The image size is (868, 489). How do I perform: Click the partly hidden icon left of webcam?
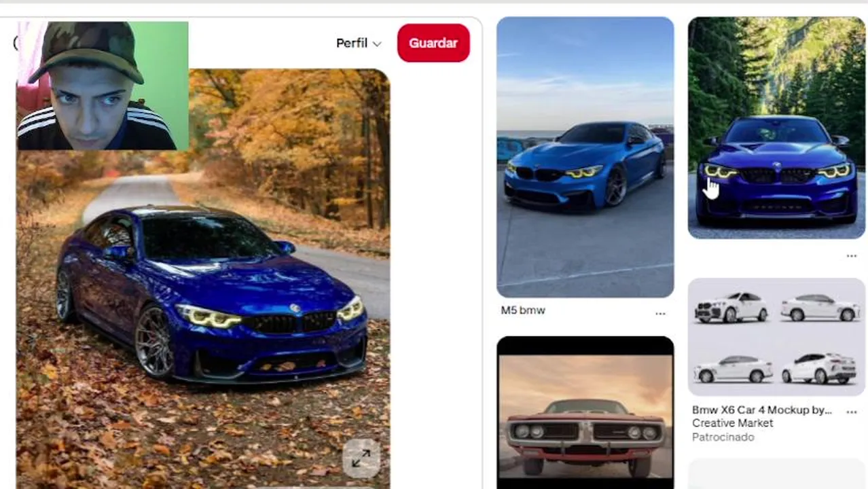click(x=16, y=43)
